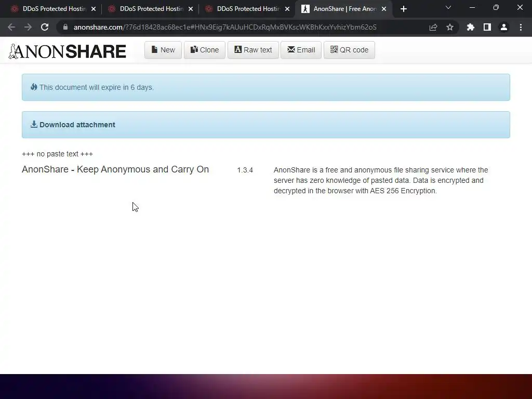Close the AnonShare tab
The height and width of the screenshot is (399, 532).
click(384, 9)
